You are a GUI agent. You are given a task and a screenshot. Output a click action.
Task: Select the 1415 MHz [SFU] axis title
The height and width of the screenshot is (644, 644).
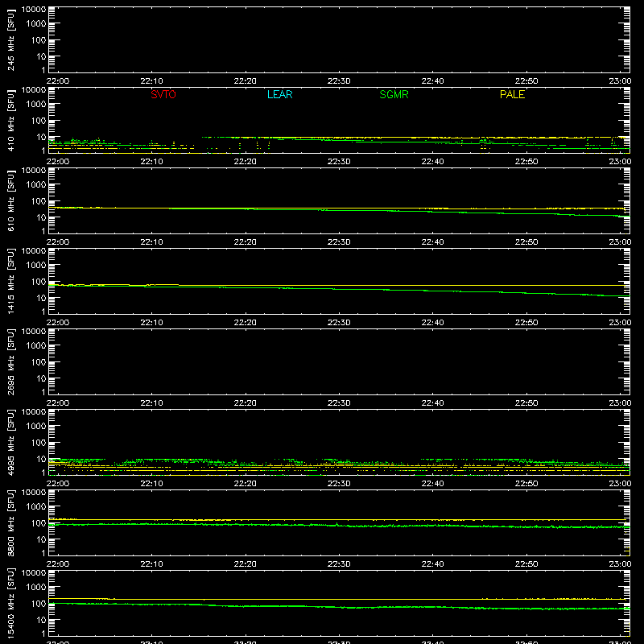(10, 281)
